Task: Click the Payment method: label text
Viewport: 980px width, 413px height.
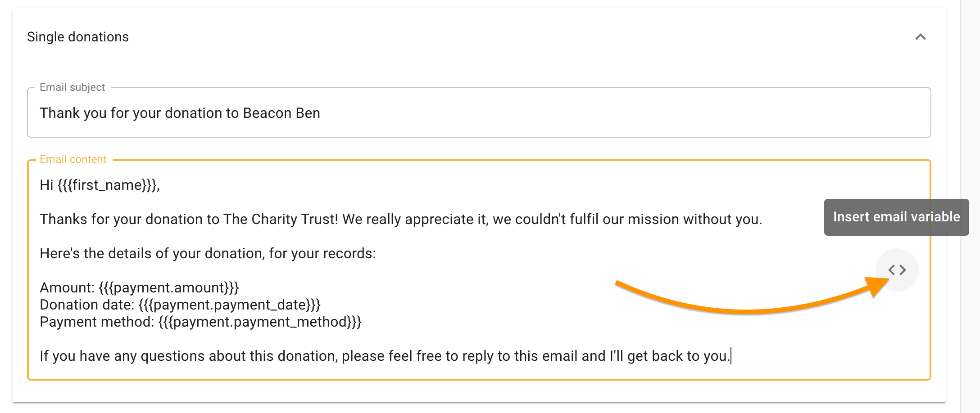Action: (97, 322)
